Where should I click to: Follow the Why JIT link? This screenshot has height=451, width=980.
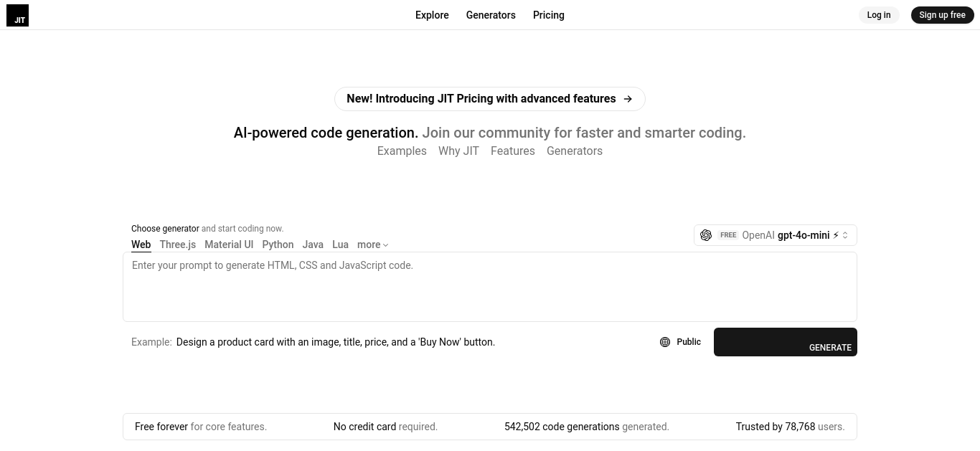click(x=458, y=151)
